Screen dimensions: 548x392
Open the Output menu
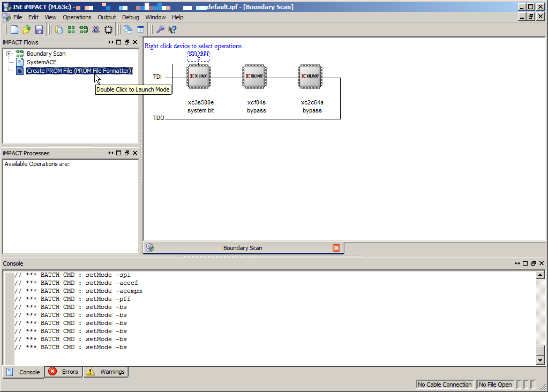[x=107, y=17]
